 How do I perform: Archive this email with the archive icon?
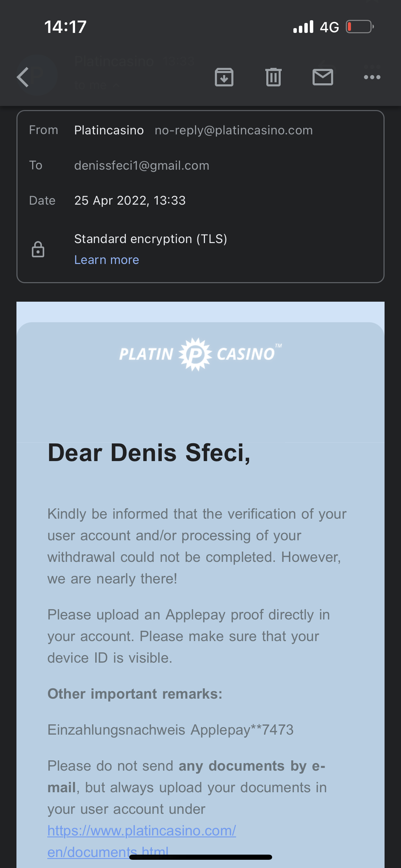click(224, 77)
